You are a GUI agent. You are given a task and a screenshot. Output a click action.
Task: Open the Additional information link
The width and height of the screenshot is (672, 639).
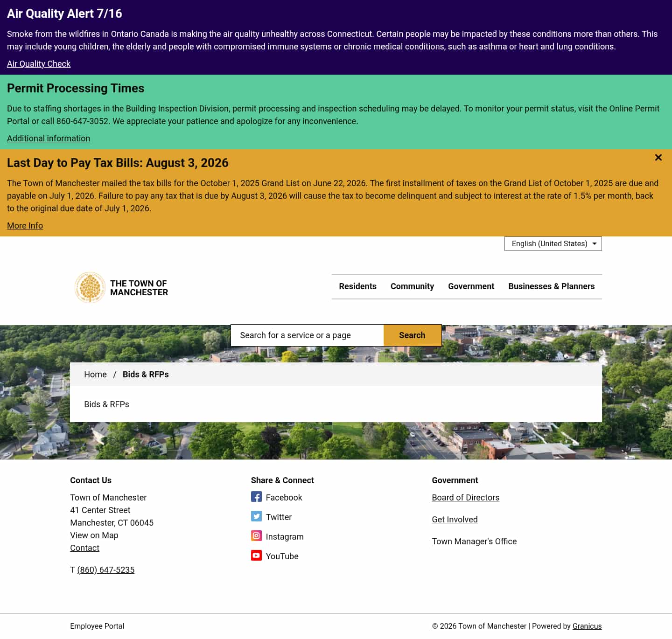click(x=49, y=139)
